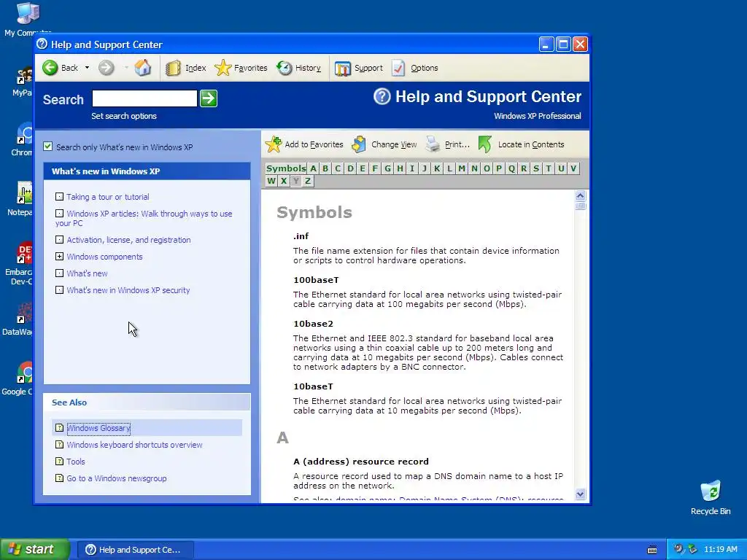Screen dimensions: 747x560
Task: Jump to glossary letter C
Action: [338, 168]
